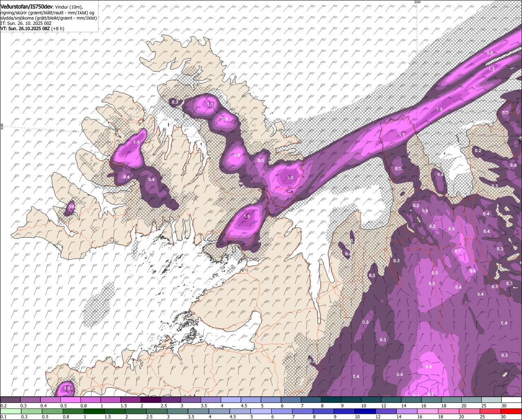Select upper legend white swatch at 30
Image resolution: width=522 pixels, height=420 pixels.
tap(512, 400)
